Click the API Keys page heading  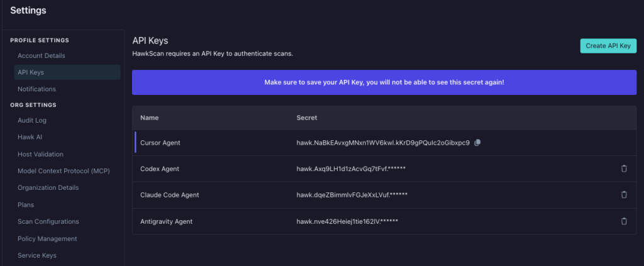click(150, 41)
